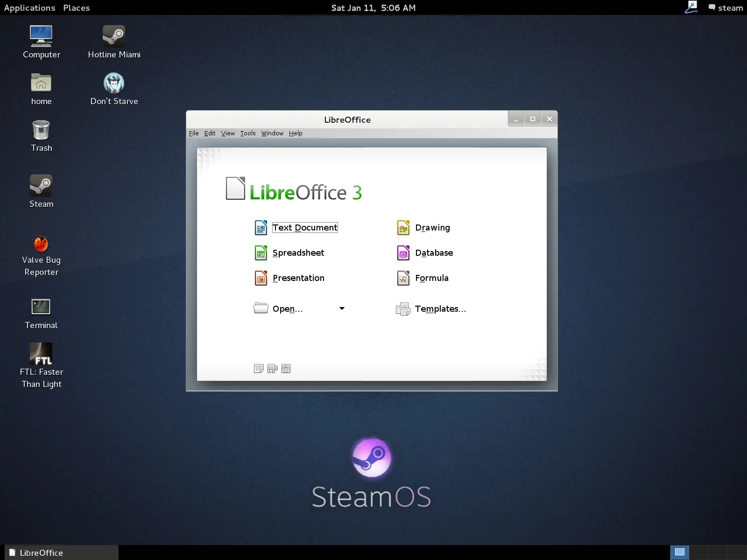Click the Open... folder button
This screenshot has height=560, width=747.
[279, 308]
